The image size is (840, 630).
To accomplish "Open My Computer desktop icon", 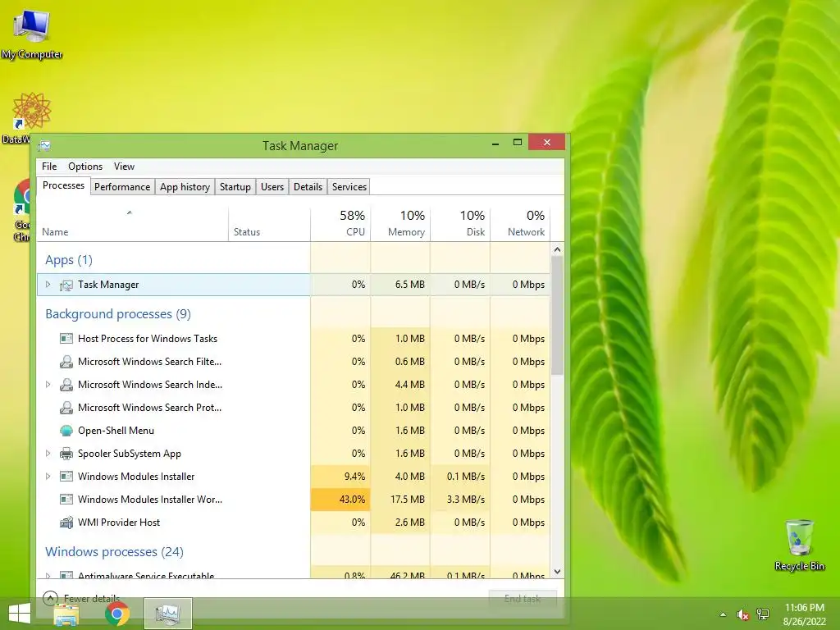I will pos(32,34).
